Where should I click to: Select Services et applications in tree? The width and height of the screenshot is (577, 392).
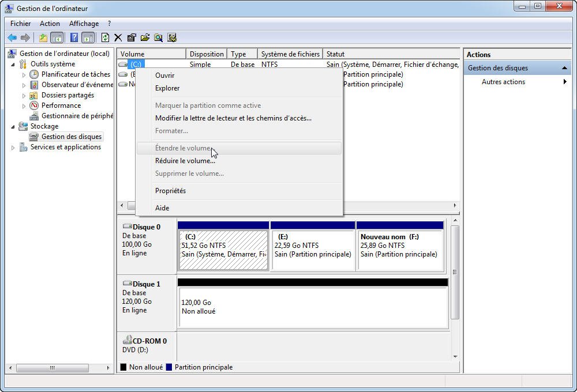66,147
